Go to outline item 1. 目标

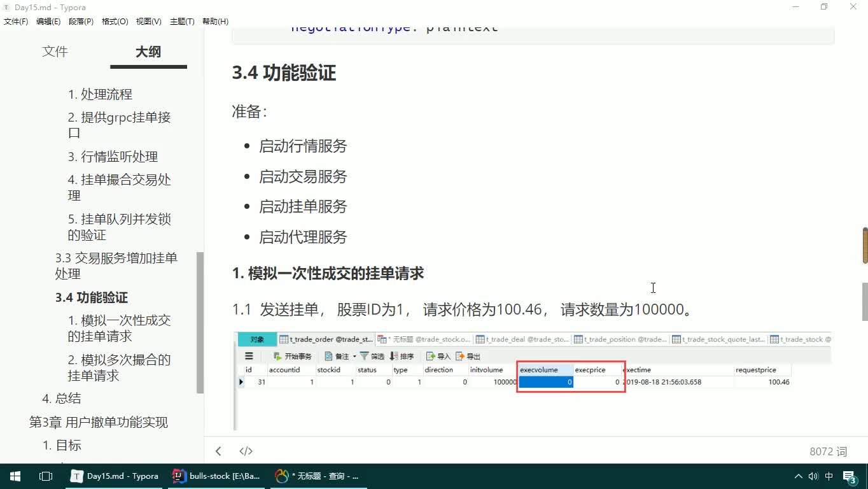click(x=62, y=446)
